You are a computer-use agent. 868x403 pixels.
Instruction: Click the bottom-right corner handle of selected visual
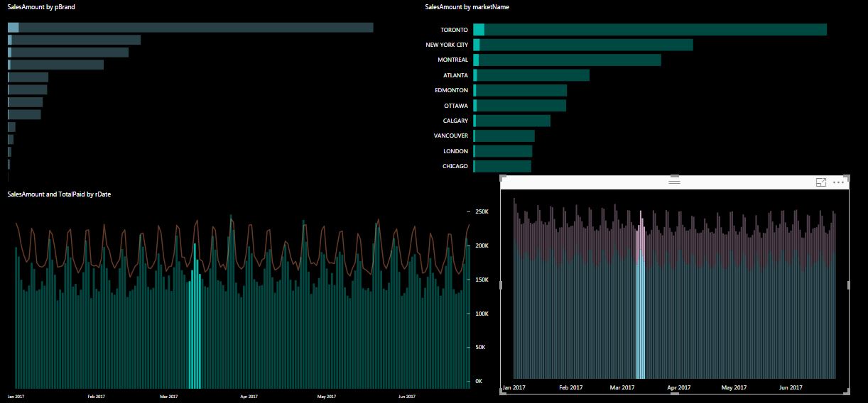pyautogui.click(x=848, y=392)
